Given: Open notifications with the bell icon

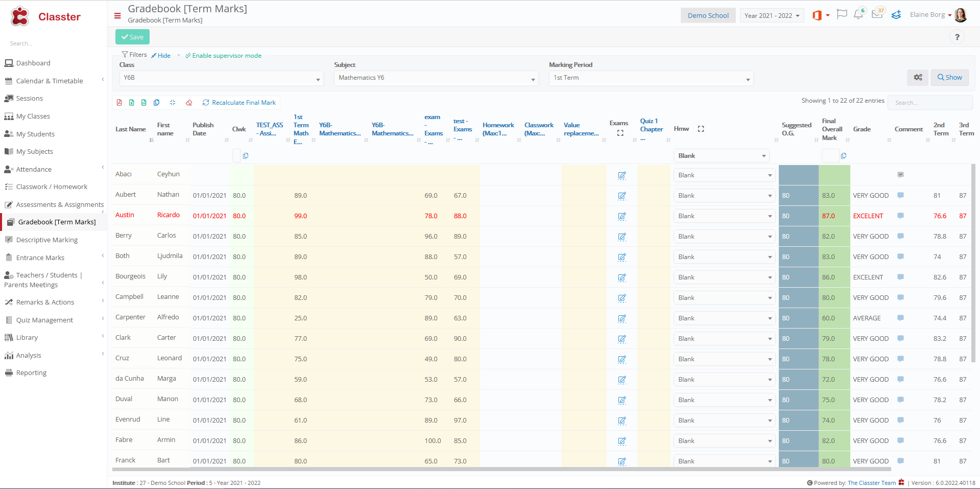Looking at the screenshot, I should pyautogui.click(x=858, y=14).
